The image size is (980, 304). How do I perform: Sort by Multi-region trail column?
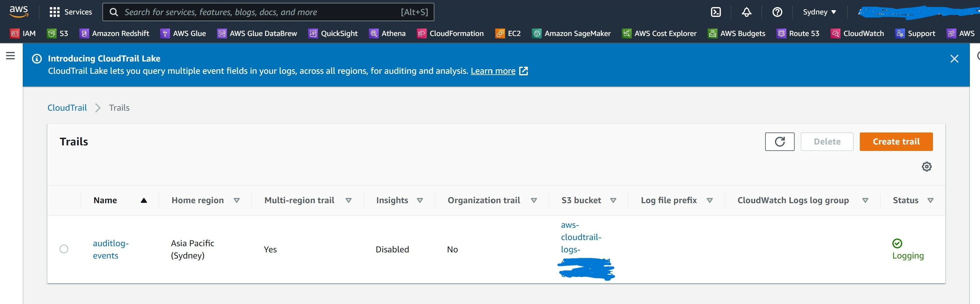click(x=349, y=200)
